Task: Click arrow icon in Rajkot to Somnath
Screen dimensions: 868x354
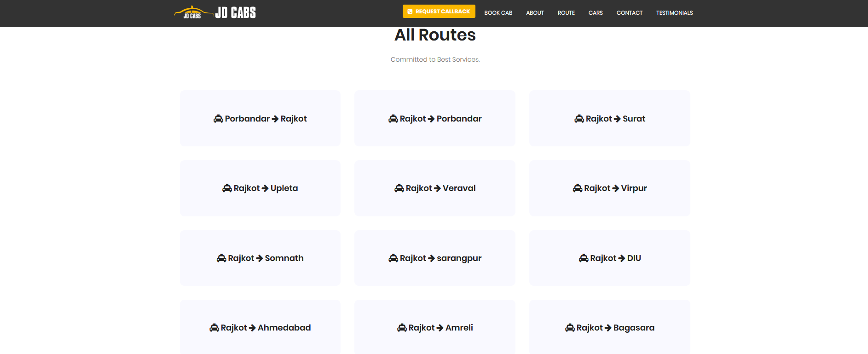Action: pos(260,258)
